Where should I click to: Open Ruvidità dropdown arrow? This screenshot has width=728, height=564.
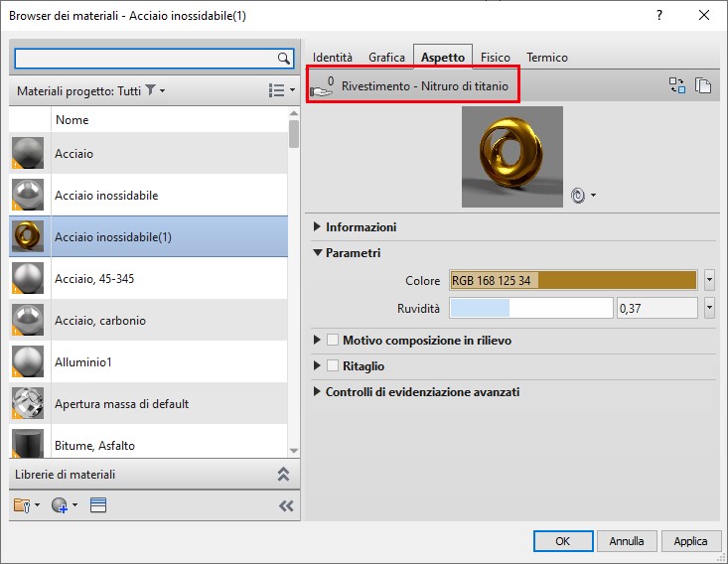tap(709, 308)
